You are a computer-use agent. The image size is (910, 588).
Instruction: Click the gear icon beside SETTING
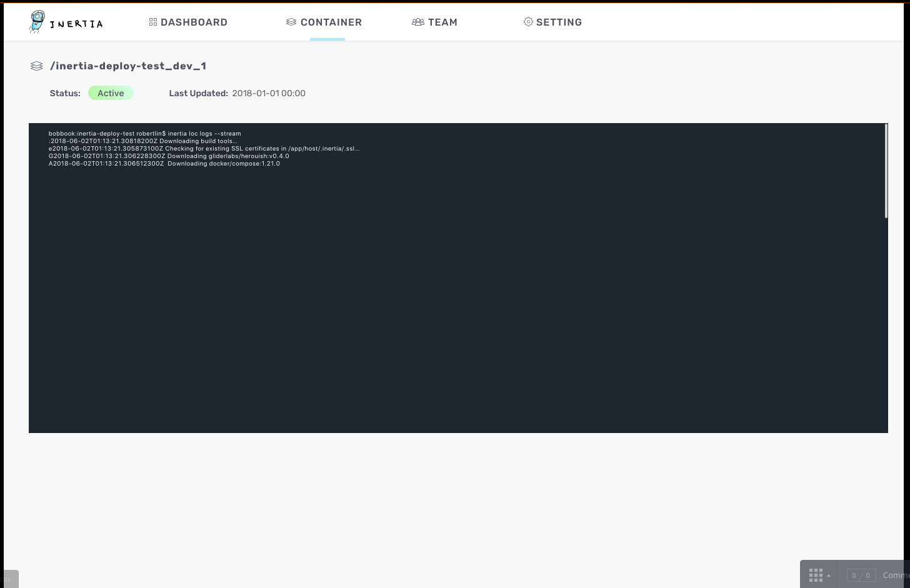(x=528, y=21)
